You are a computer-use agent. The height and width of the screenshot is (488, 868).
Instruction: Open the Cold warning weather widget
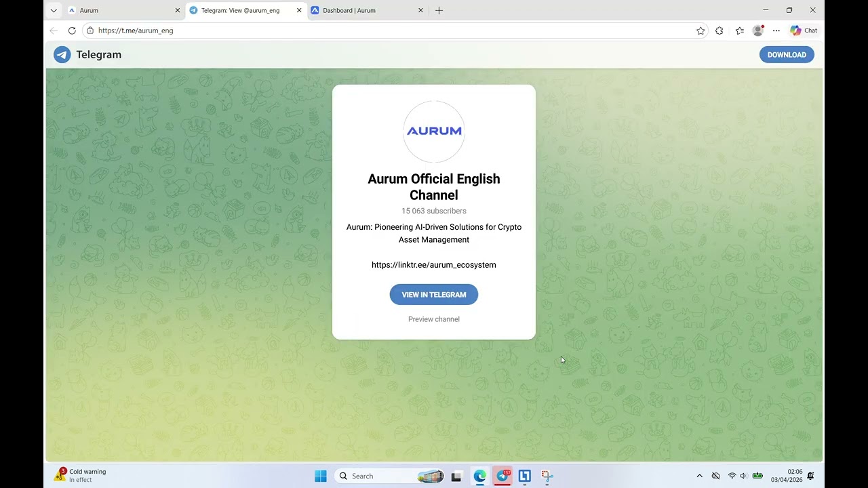click(x=80, y=476)
